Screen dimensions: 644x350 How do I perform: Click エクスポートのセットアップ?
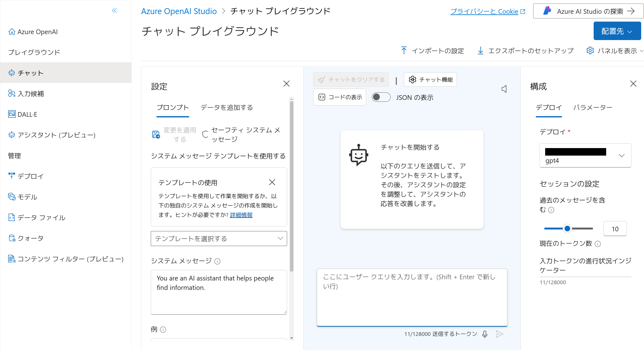tap(526, 51)
